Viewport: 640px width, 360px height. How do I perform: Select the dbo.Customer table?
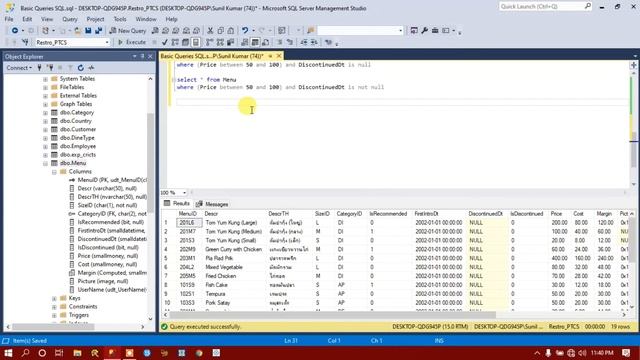78,129
